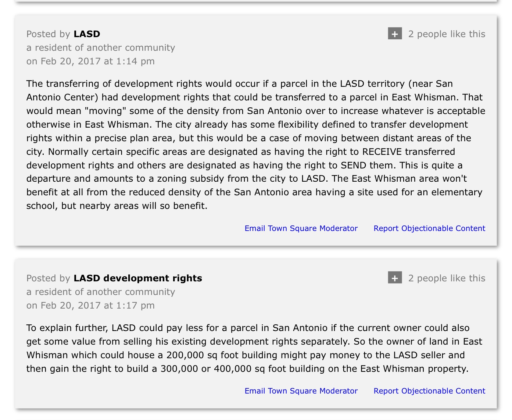Screen dimensions: 512x420
Task: Click plus icon on LASD development rights post
Action: coord(395,278)
